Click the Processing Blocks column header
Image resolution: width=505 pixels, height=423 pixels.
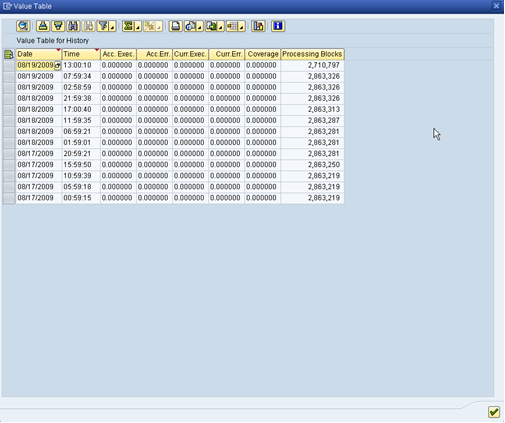pos(312,54)
